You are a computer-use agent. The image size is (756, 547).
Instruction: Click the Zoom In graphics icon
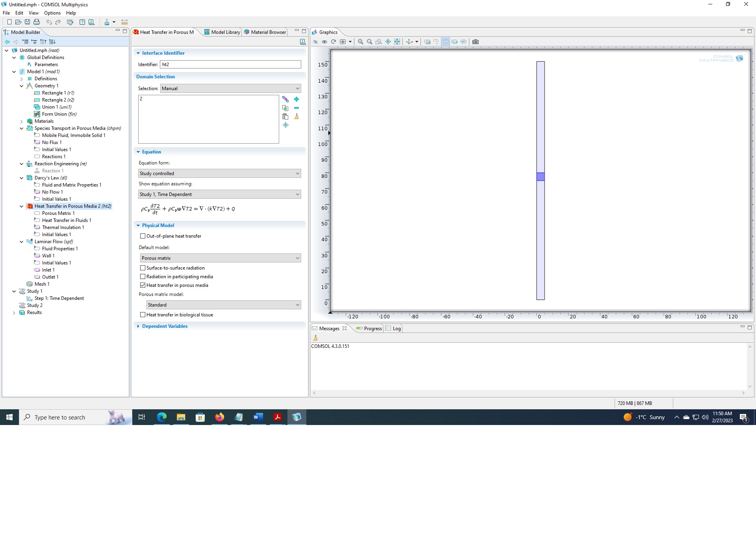coord(360,42)
